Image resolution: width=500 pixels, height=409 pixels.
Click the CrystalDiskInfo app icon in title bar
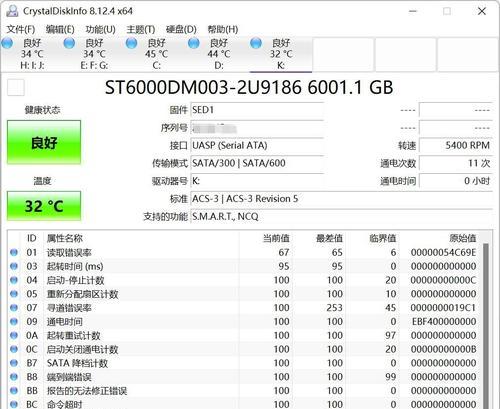tap(12, 11)
